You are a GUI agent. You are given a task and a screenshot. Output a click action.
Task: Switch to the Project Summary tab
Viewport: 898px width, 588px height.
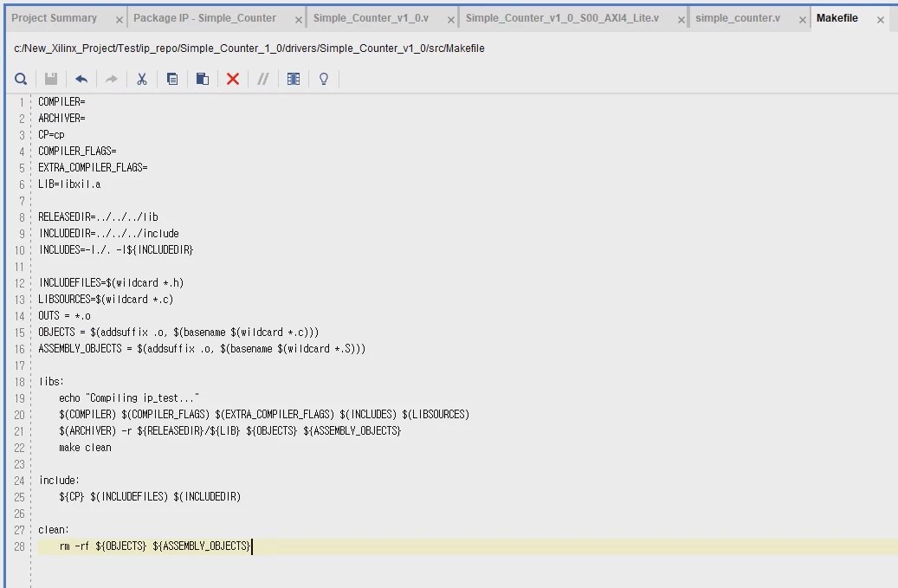(x=54, y=18)
